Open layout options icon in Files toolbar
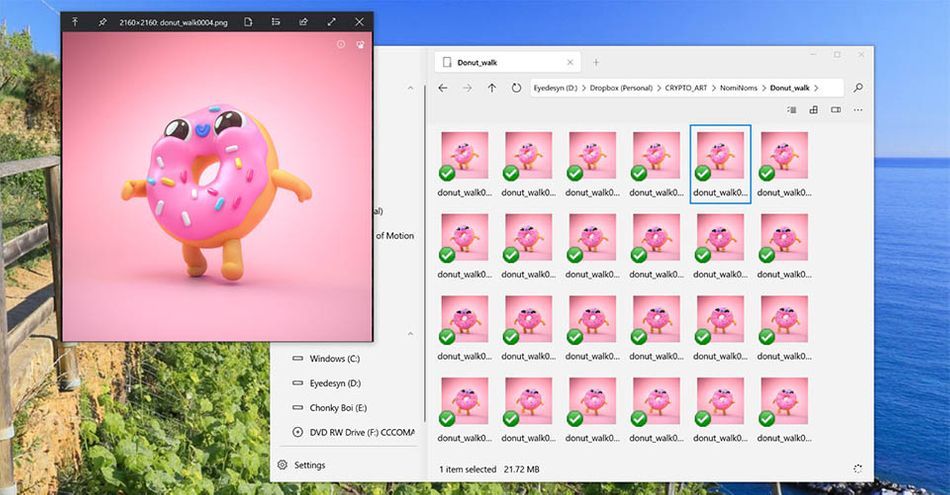Viewport: 950px width, 495px height. [814, 110]
